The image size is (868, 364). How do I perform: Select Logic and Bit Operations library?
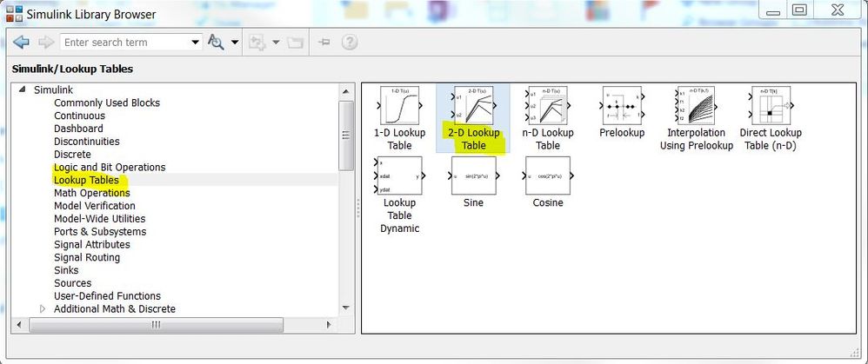point(110,167)
